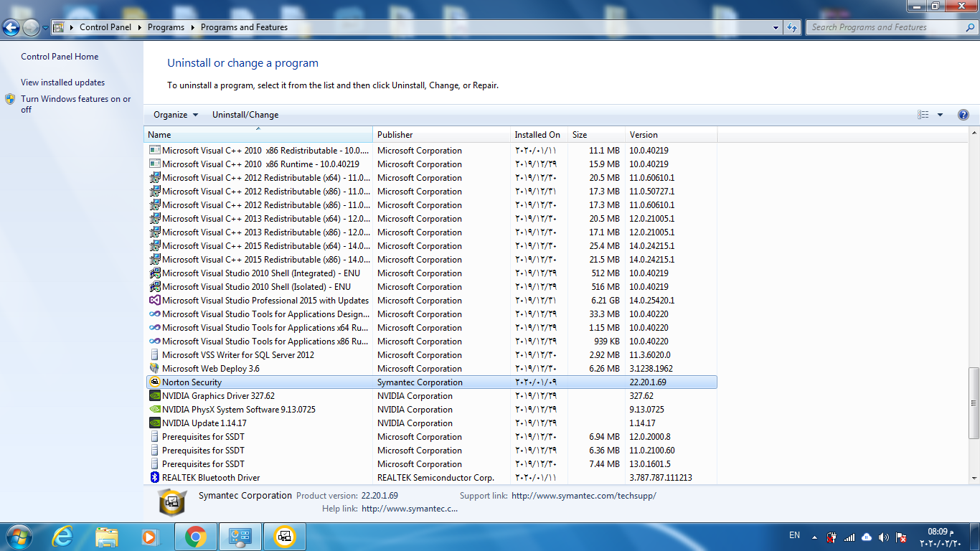
Task: Click the Norton Security row icon
Action: pyautogui.click(x=154, y=382)
